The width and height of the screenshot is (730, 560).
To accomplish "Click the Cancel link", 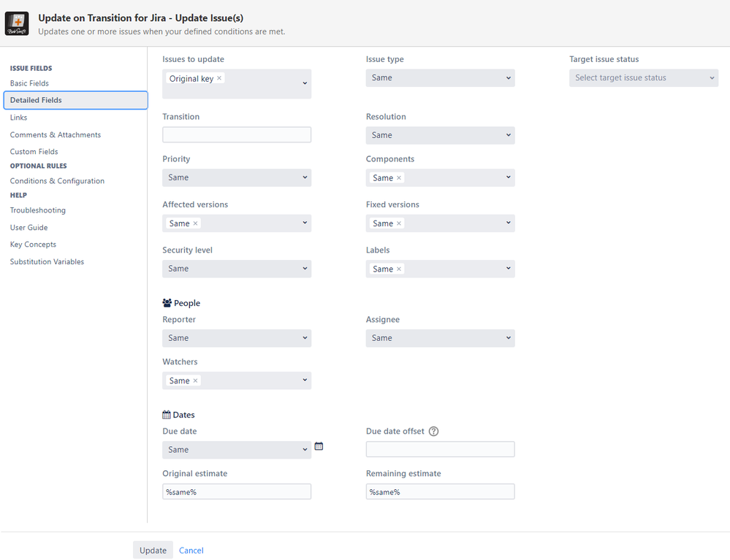I will (x=191, y=551).
